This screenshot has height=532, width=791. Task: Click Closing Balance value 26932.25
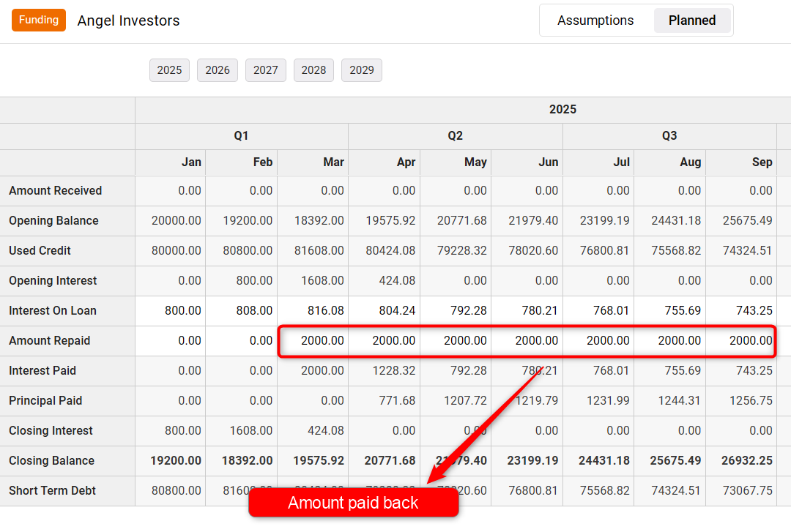tap(747, 461)
